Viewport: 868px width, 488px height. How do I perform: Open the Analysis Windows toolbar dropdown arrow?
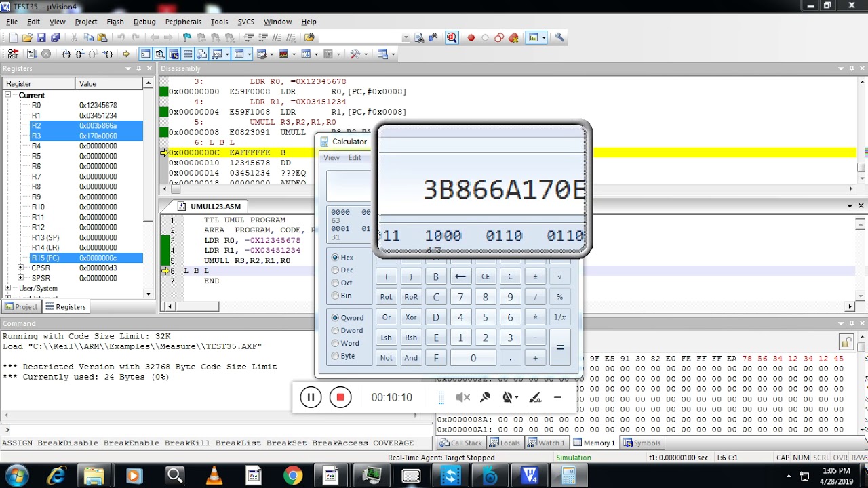tap(294, 54)
